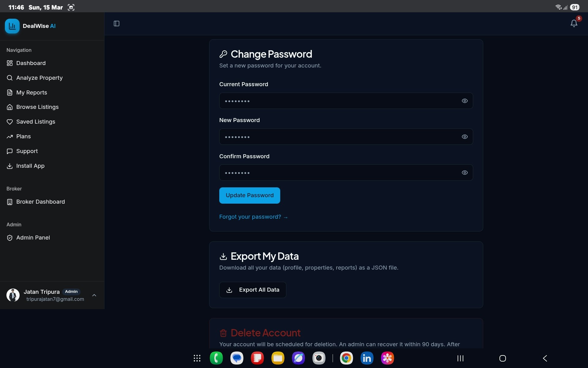Open the DealWise AI logo home icon
Screen dimensions: 588x368
[12, 26]
